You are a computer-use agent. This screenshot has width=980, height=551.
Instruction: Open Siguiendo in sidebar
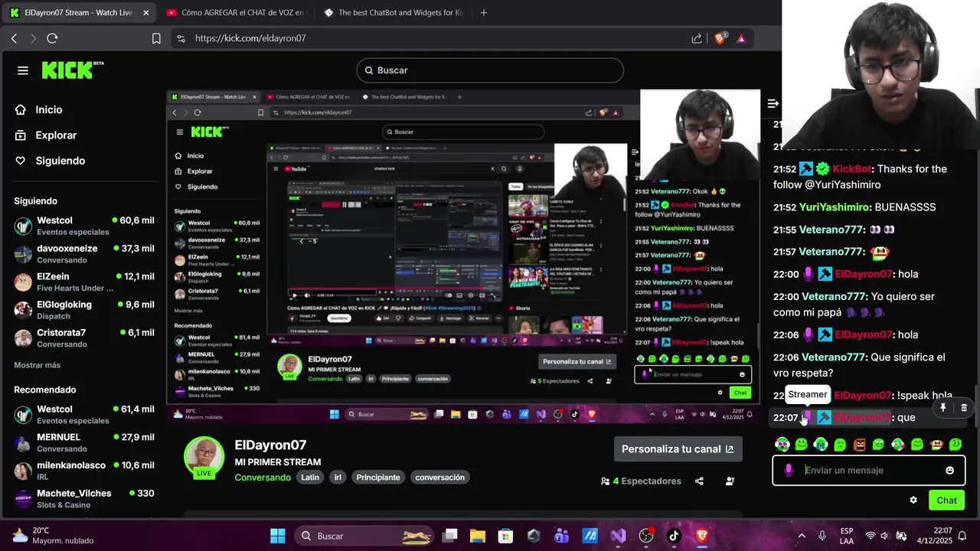pos(50,161)
